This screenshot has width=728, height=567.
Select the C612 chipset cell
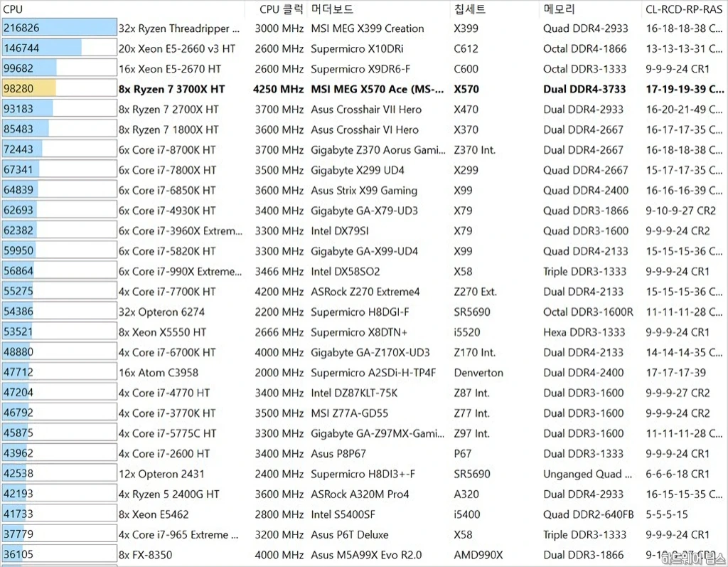coord(466,49)
